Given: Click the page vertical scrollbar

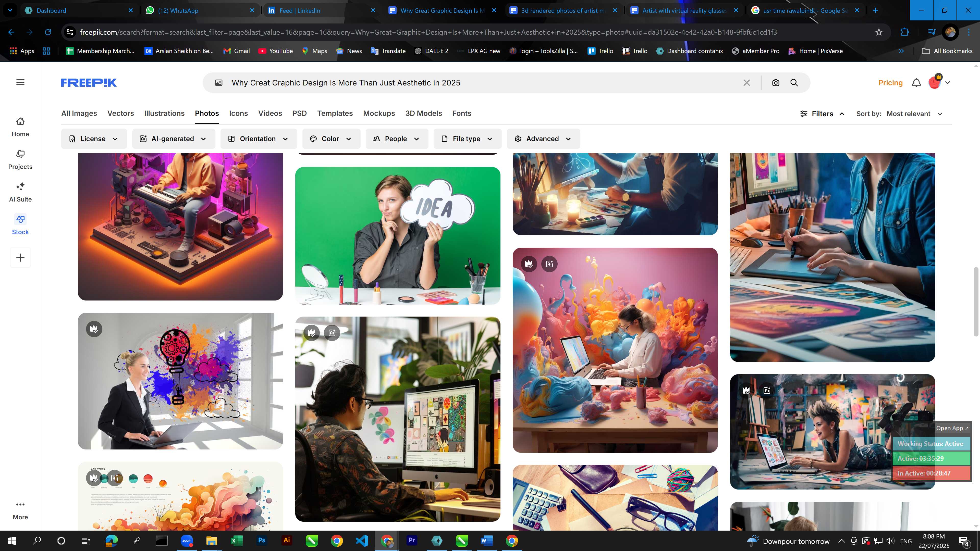Looking at the screenshot, I should tap(976, 302).
